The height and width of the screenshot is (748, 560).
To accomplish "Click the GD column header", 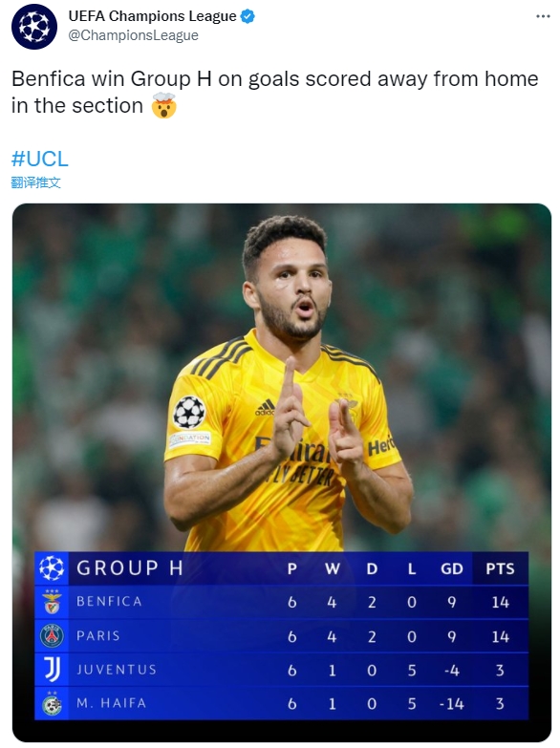I will pos(452,568).
